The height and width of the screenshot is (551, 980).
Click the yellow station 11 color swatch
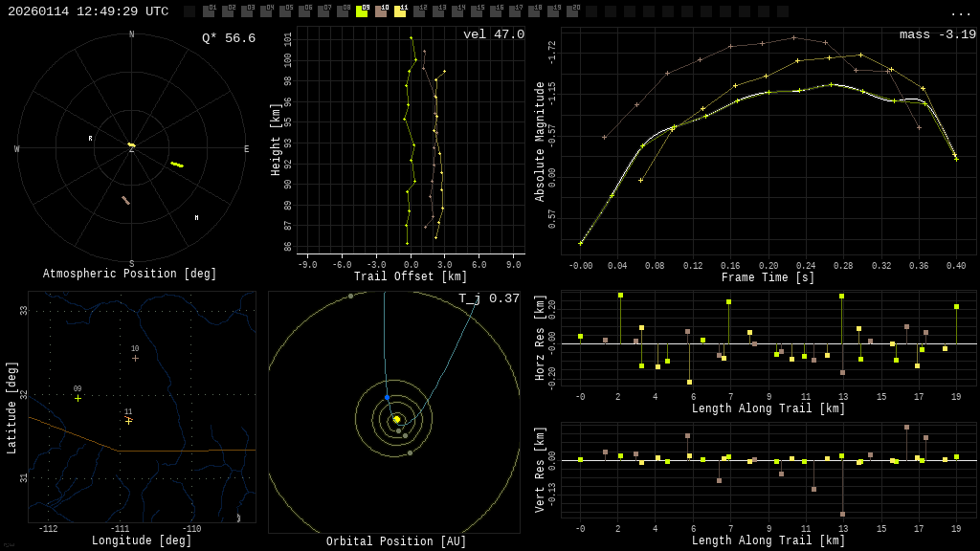click(400, 11)
